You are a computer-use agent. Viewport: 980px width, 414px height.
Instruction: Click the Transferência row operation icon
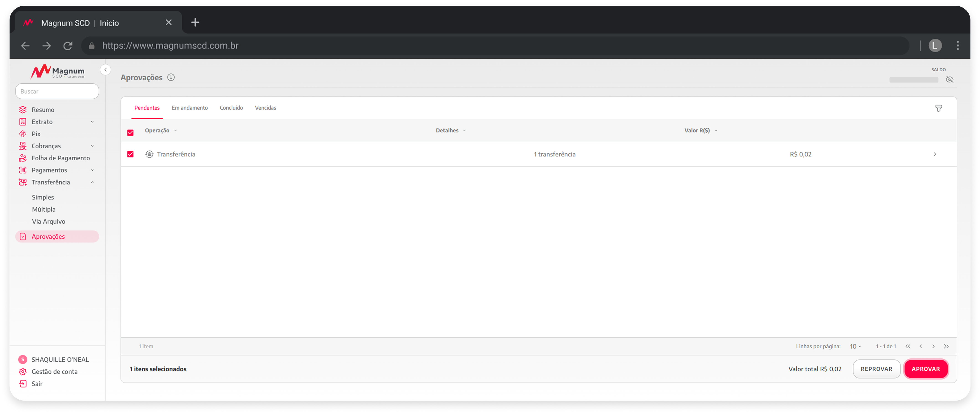[149, 154]
